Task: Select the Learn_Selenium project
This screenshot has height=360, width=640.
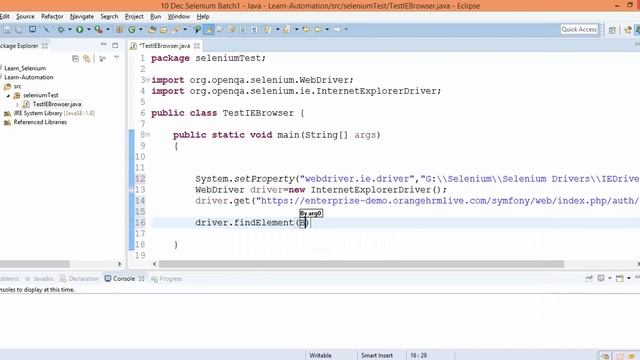Action: click(x=25, y=68)
